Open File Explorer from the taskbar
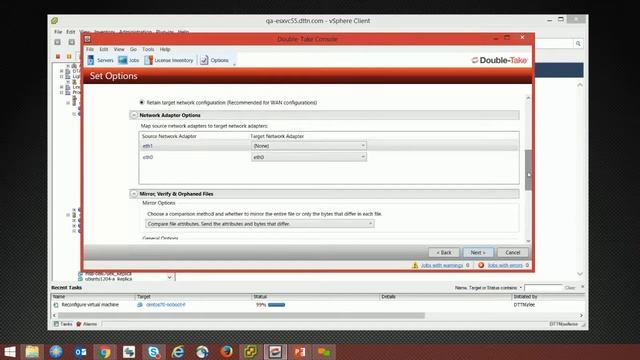The width and height of the screenshot is (640, 360). click(x=32, y=352)
